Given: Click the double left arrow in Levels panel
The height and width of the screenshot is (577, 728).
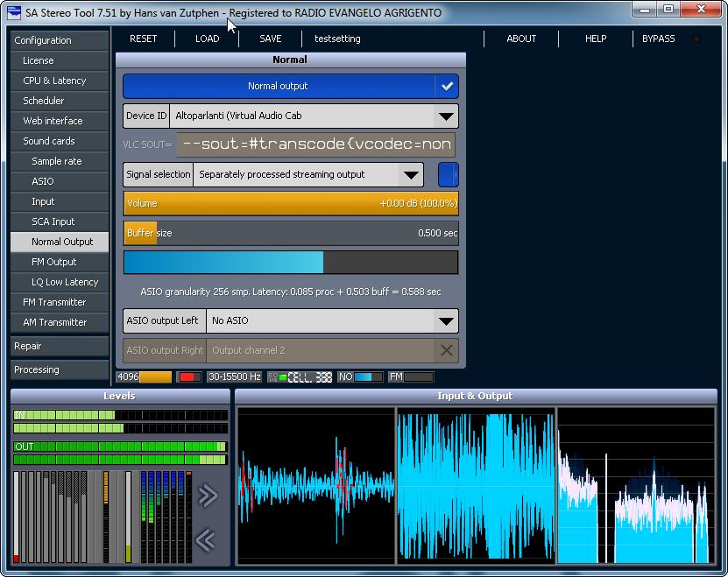Looking at the screenshot, I should click(x=205, y=540).
